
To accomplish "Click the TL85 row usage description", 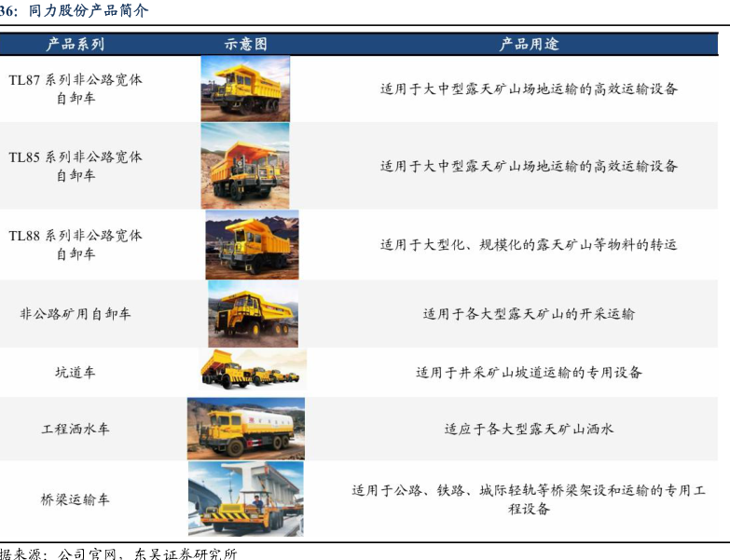I will coord(529,166).
